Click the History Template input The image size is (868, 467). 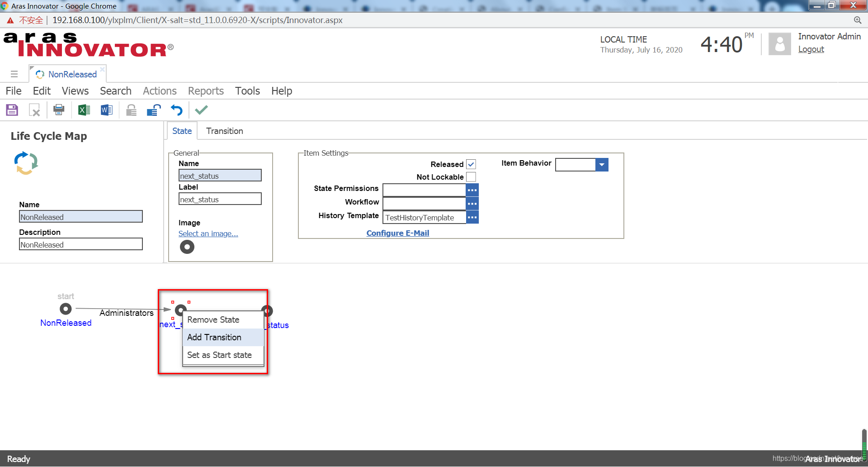pos(424,217)
